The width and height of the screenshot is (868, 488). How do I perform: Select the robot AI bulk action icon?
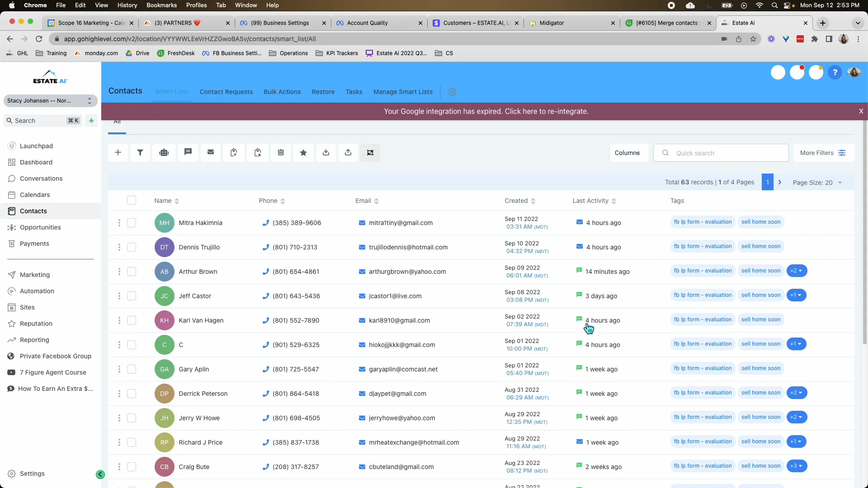164,153
